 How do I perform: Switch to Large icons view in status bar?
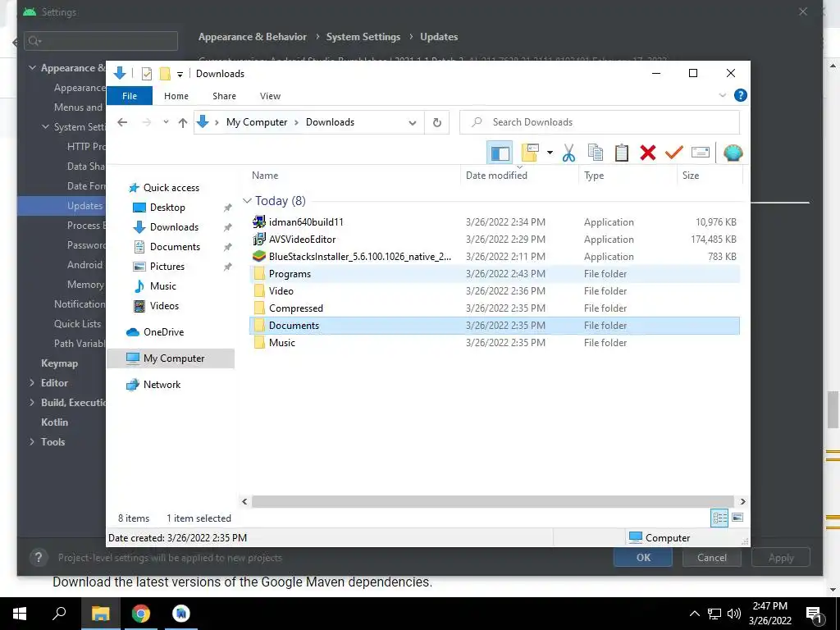point(737,518)
